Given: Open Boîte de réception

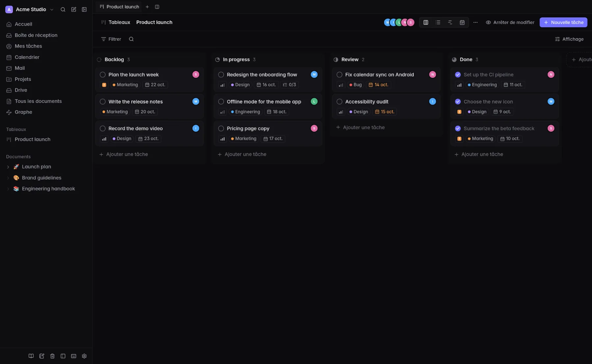Looking at the screenshot, I should pos(46,35).
